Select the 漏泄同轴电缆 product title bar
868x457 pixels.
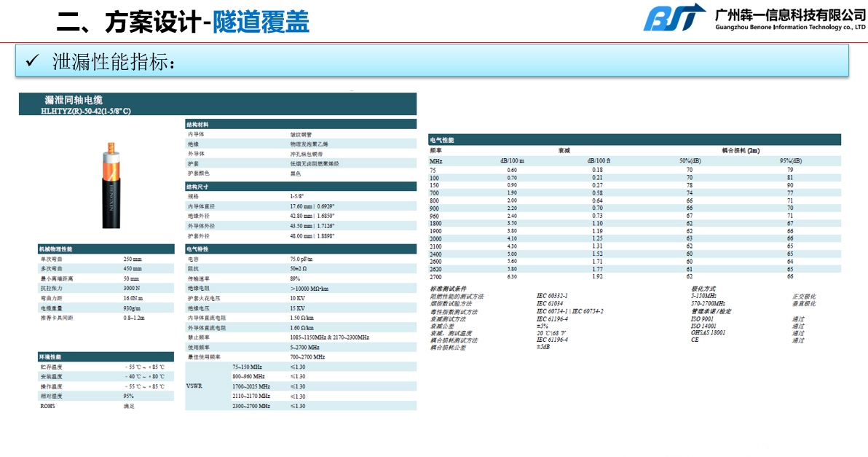[x=217, y=103]
